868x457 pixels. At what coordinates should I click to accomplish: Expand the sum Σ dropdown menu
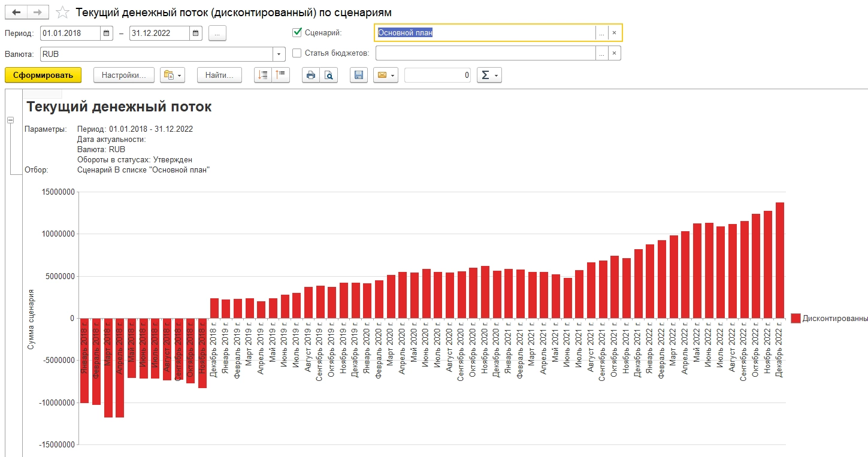tap(489, 75)
